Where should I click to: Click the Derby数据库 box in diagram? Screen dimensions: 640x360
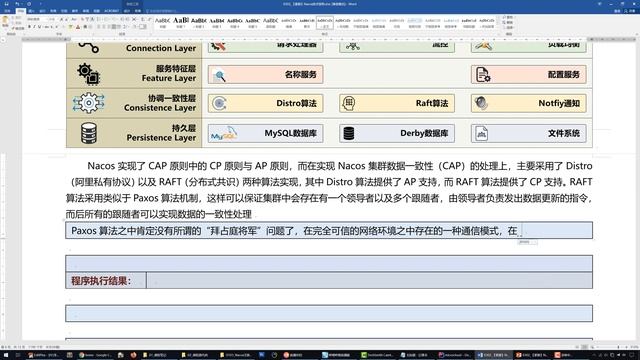click(x=397, y=133)
